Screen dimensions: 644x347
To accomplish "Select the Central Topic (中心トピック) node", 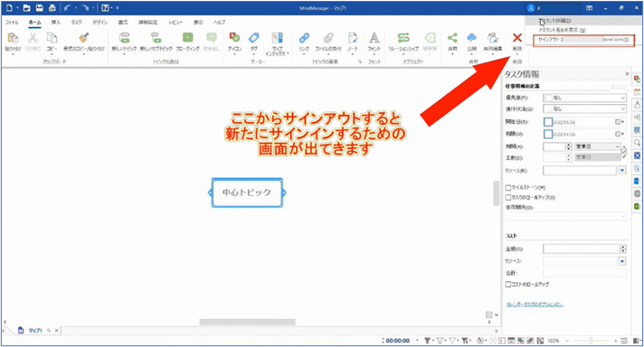I will click(x=247, y=192).
